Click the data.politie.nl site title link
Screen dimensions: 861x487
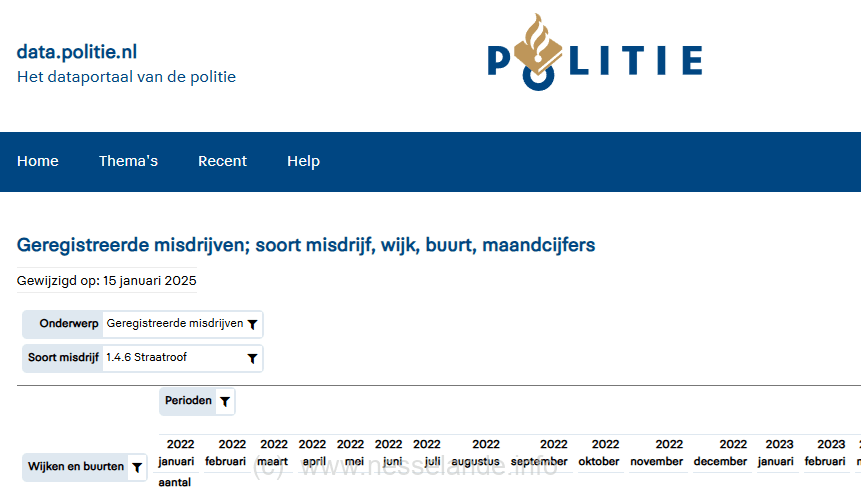click(x=77, y=52)
